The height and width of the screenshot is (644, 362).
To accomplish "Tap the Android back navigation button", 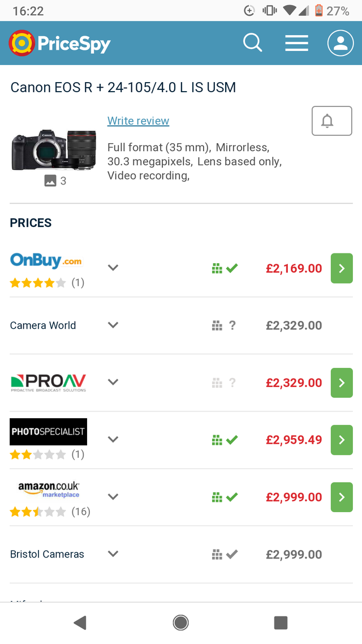I will pos(80,622).
